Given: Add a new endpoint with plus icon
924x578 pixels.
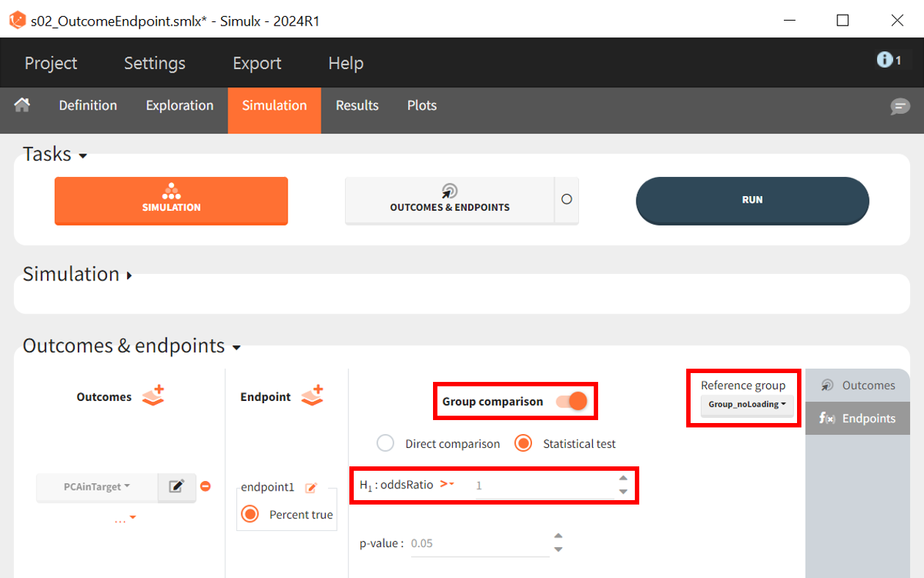Looking at the screenshot, I should coord(312,396).
